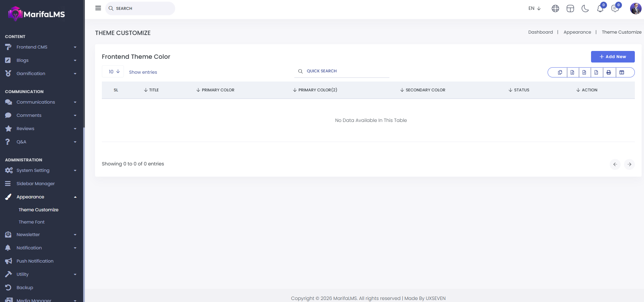The width and height of the screenshot is (644, 302).
Task: Open the entries-per-page dropdown
Action: pos(113,72)
